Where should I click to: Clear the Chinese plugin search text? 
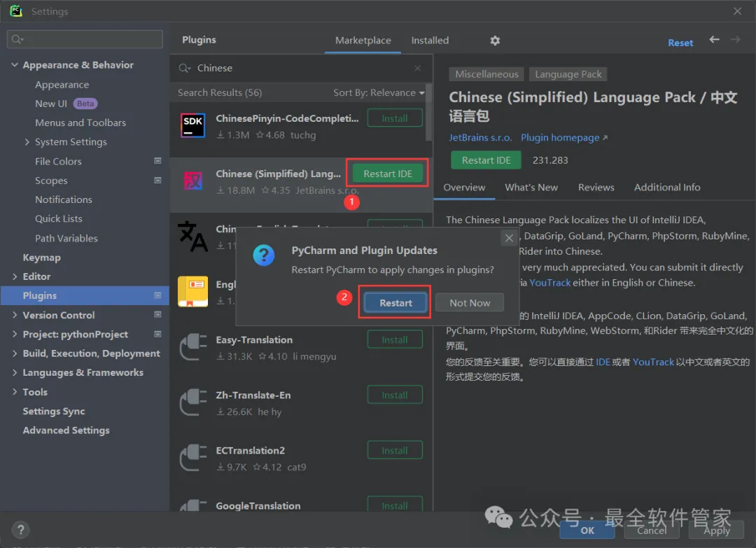coord(417,69)
